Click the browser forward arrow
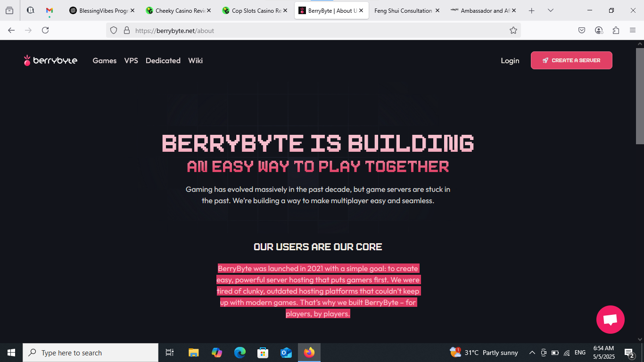The height and width of the screenshot is (362, 644). 28,30
